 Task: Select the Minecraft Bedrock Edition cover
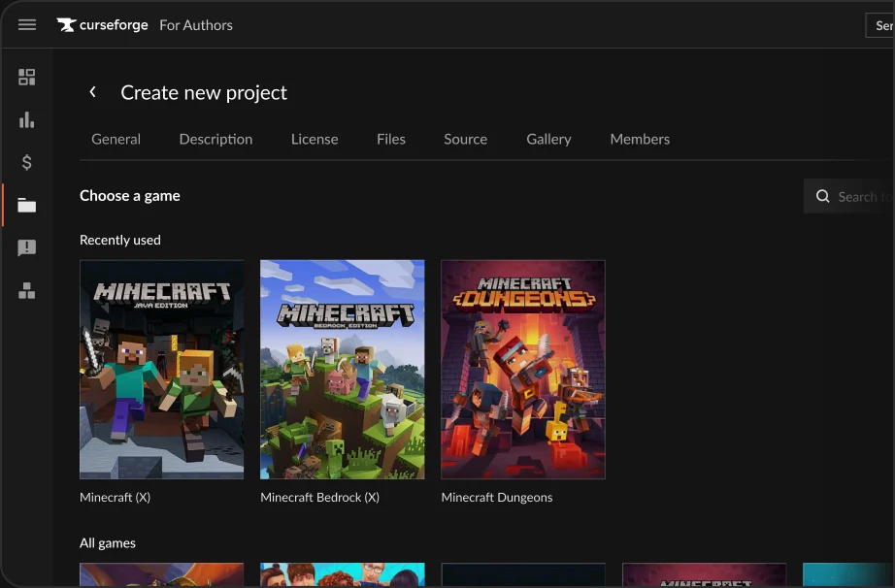343,370
